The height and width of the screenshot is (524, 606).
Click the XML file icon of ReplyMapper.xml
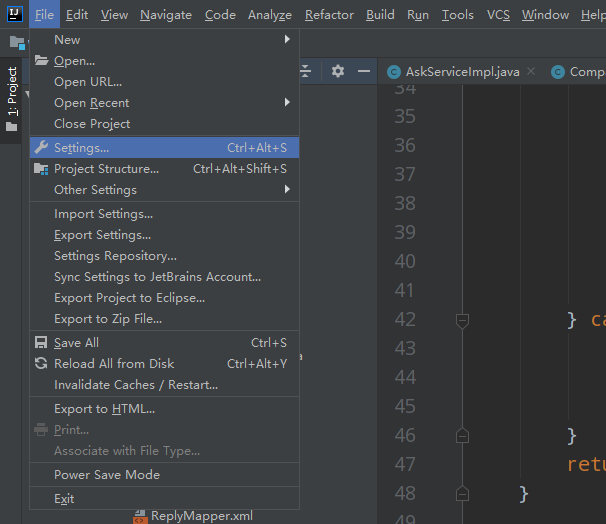[x=140, y=517]
